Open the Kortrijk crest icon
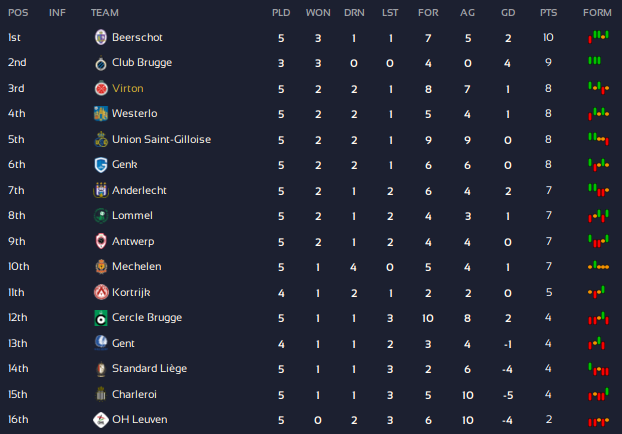 101,292
